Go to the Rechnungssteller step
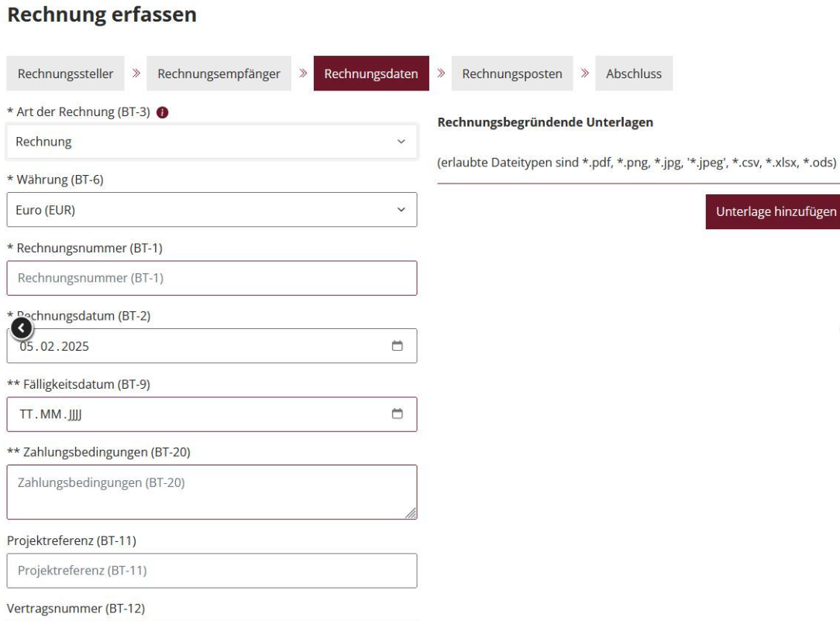This screenshot has width=840, height=621. coord(66,74)
